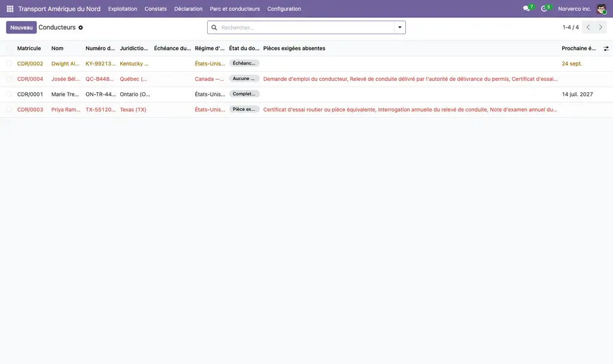
Task: Click the Marie Tre... name cell
Action: 65,94
